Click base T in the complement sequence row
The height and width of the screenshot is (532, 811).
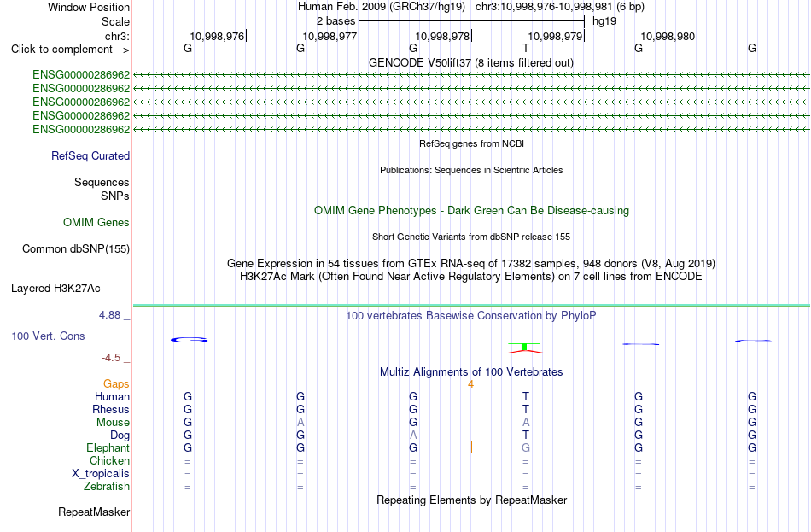(526, 48)
